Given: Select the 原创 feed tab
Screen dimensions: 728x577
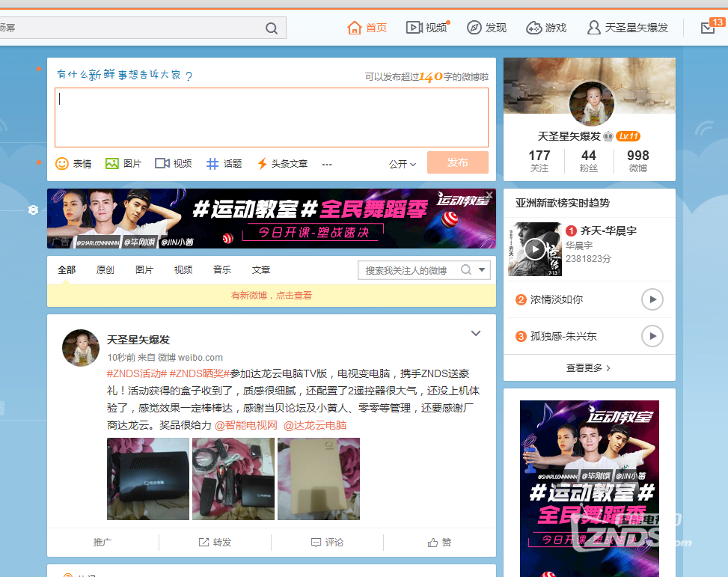Looking at the screenshot, I should pos(105,270).
